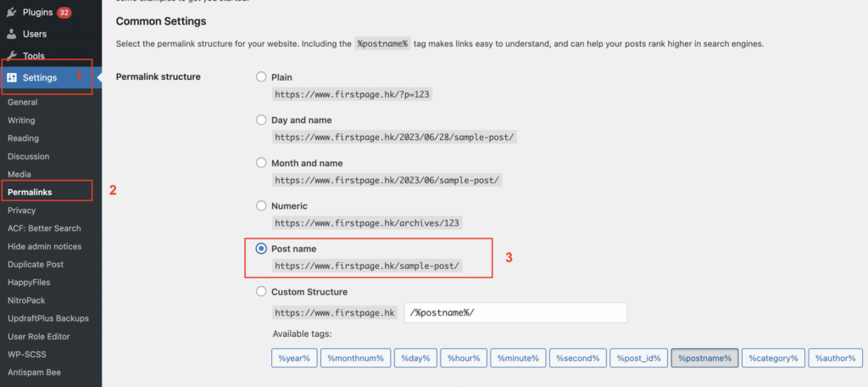
Task: Insert the %author% tag
Action: click(x=836, y=358)
